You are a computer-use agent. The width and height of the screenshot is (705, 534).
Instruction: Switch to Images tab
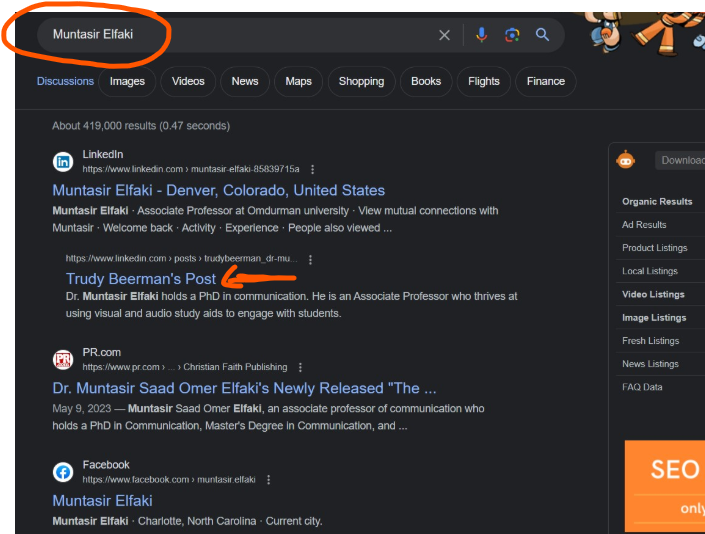127,81
